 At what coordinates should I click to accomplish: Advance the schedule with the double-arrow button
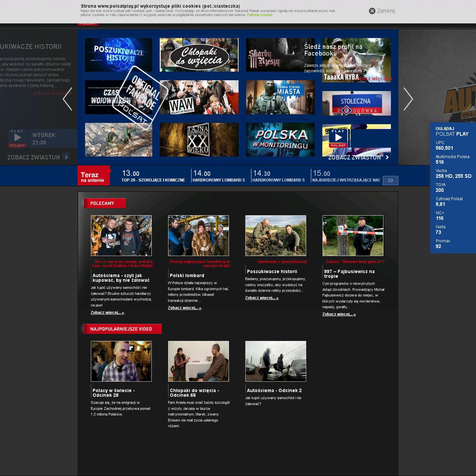[390, 181]
